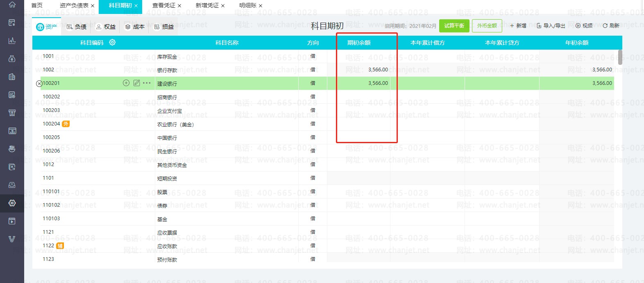Open the 视频 tutorial link
Screen dimensions: 644x283
[584, 26]
